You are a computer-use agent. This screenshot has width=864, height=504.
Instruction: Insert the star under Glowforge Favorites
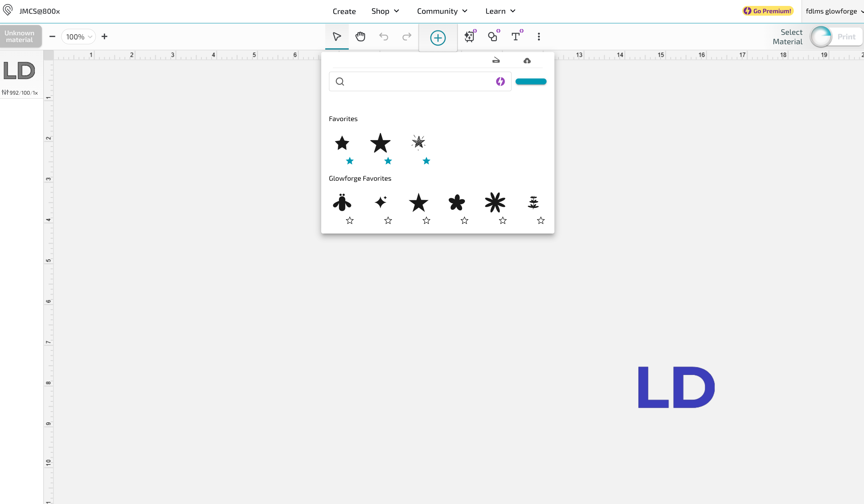pos(419,203)
